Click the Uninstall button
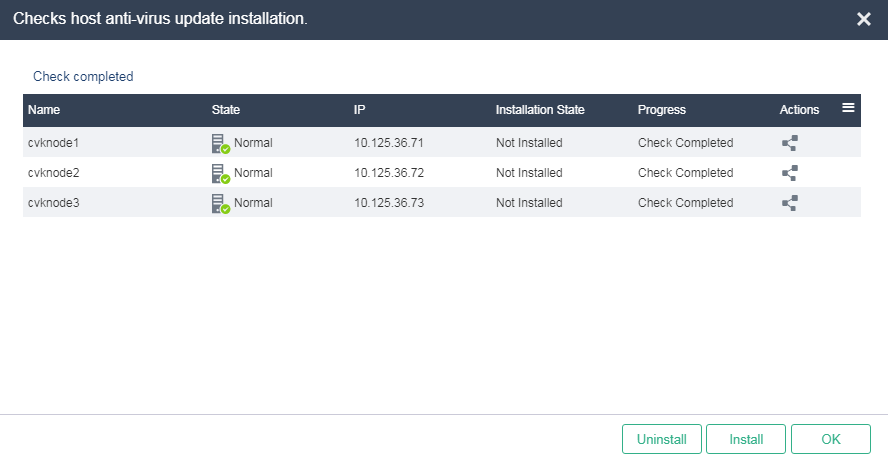The height and width of the screenshot is (459, 888). [x=661, y=439]
